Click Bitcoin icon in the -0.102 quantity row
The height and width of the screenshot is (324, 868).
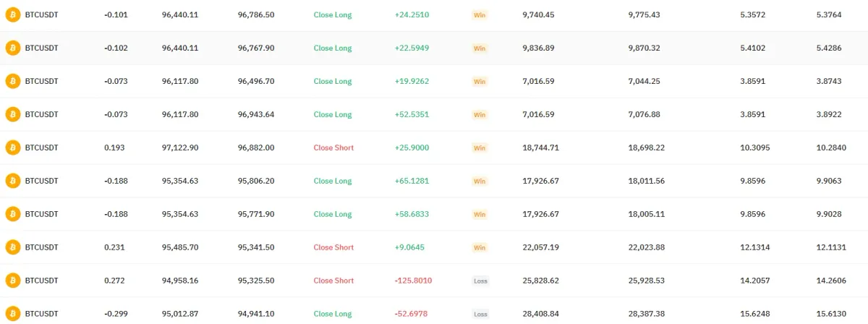click(x=12, y=48)
